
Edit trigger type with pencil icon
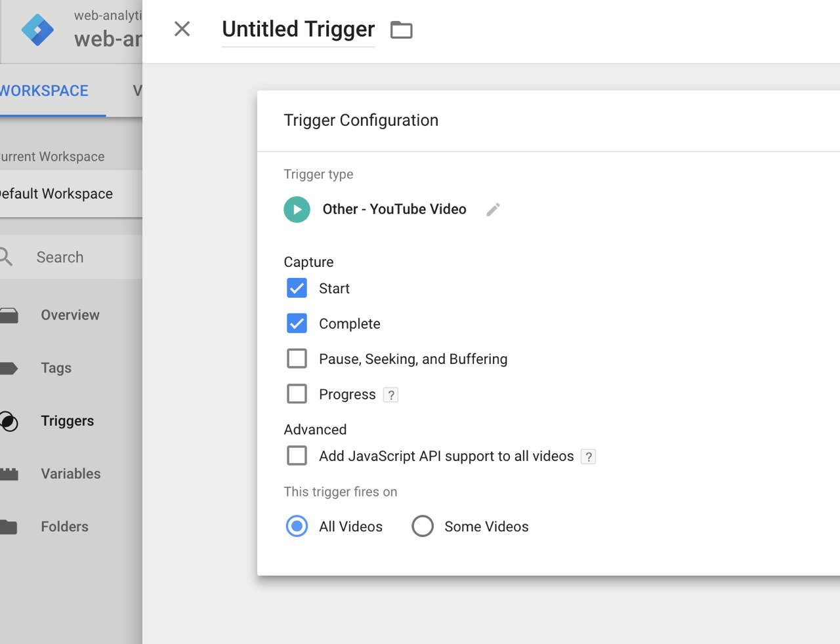tap(493, 209)
